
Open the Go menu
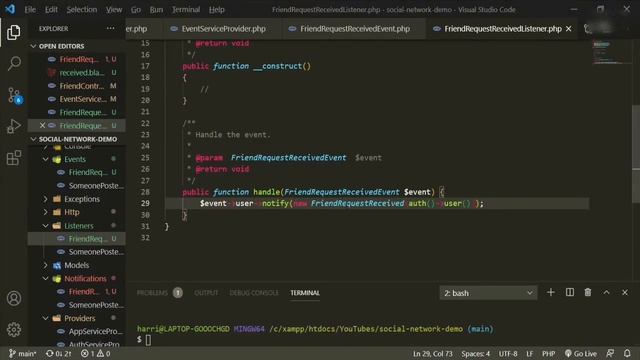[136, 9]
